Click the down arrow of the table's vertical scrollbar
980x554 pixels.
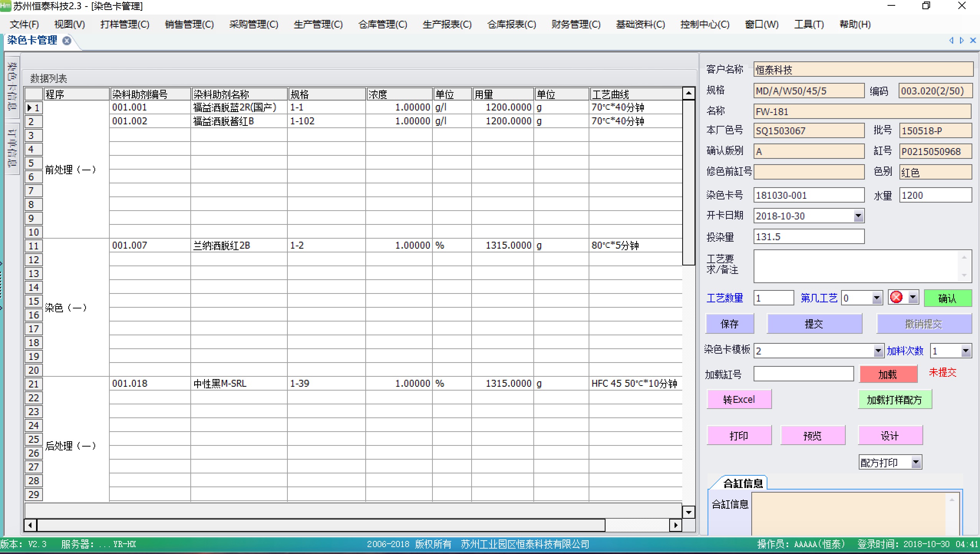click(689, 512)
